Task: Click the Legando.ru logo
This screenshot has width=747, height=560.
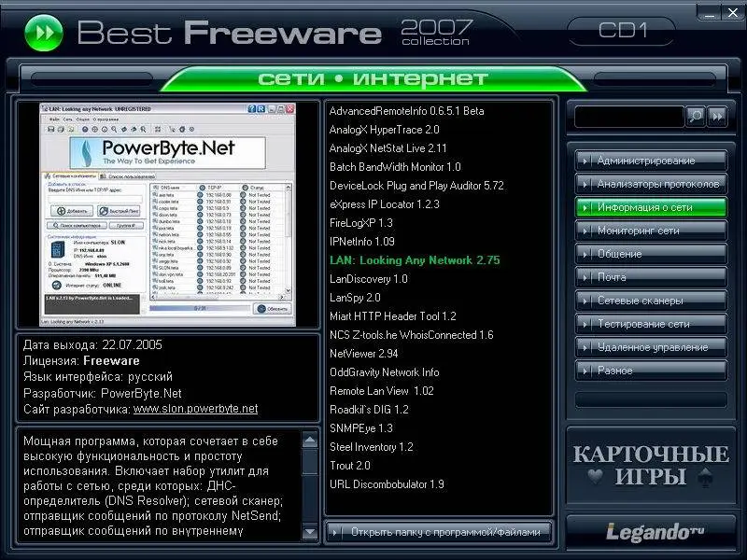Action: click(x=655, y=532)
